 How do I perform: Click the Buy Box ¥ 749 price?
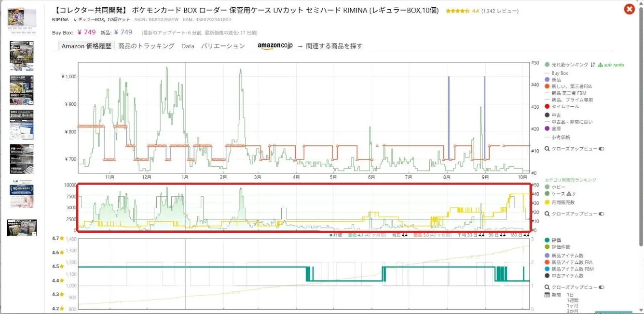click(x=86, y=32)
